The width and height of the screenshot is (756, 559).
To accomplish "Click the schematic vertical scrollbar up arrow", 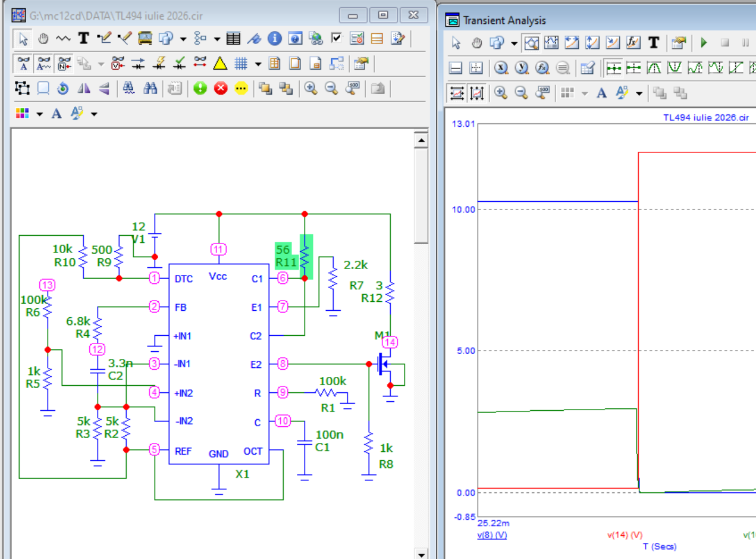I will (x=421, y=141).
